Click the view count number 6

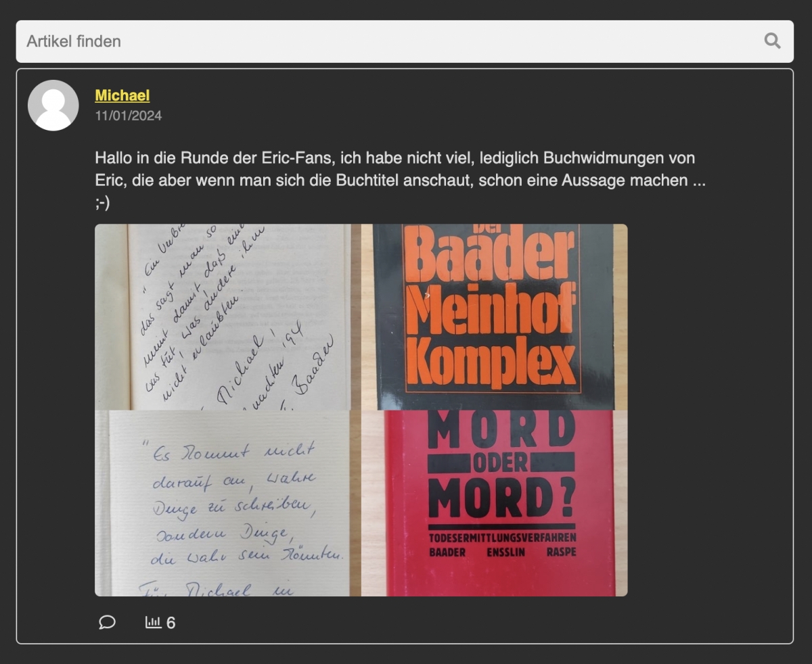[171, 623]
